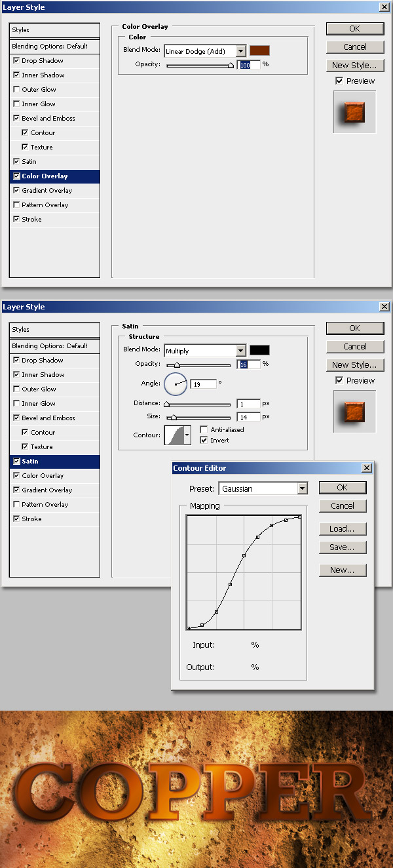
Task: Save the contour with Save button
Action: coord(343,547)
